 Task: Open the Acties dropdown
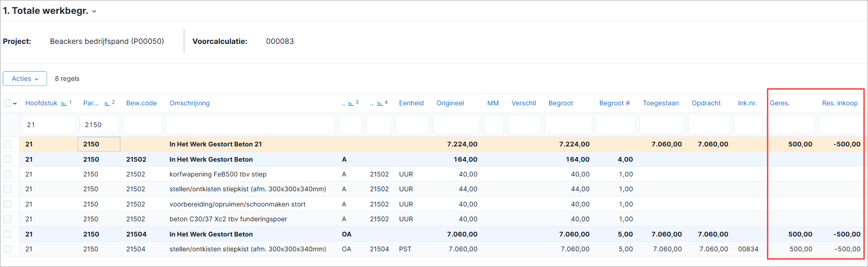[25, 79]
